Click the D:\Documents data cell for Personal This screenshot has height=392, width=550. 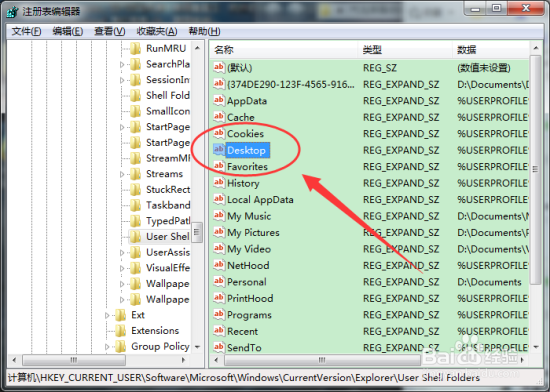[x=489, y=282]
